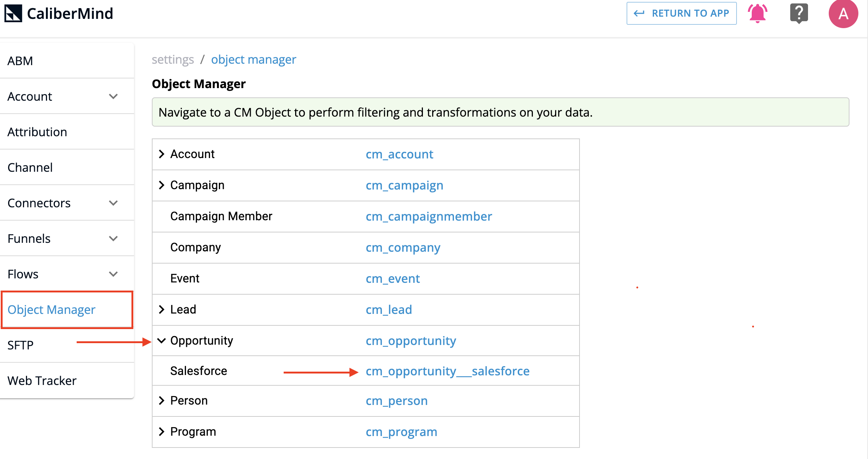Open the user avatar labeled A
Viewport: 868px width, 459px height.
pyautogui.click(x=843, y=14)
